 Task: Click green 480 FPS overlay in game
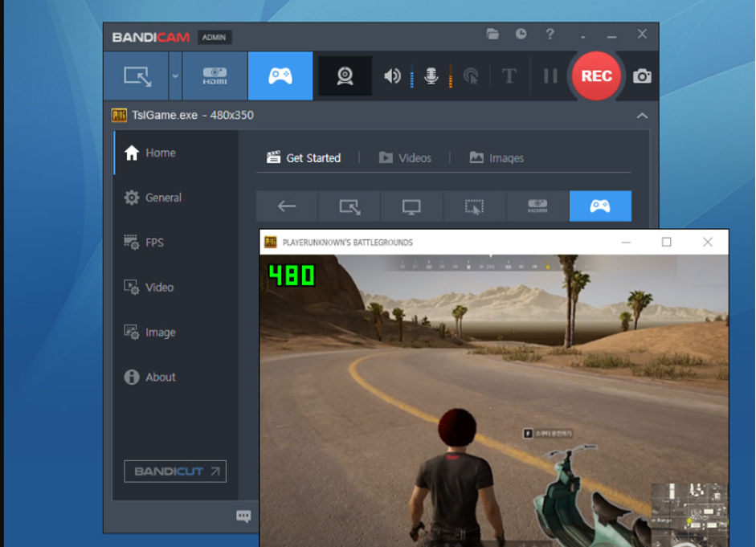pyautogui.click(x=292, y=276)
